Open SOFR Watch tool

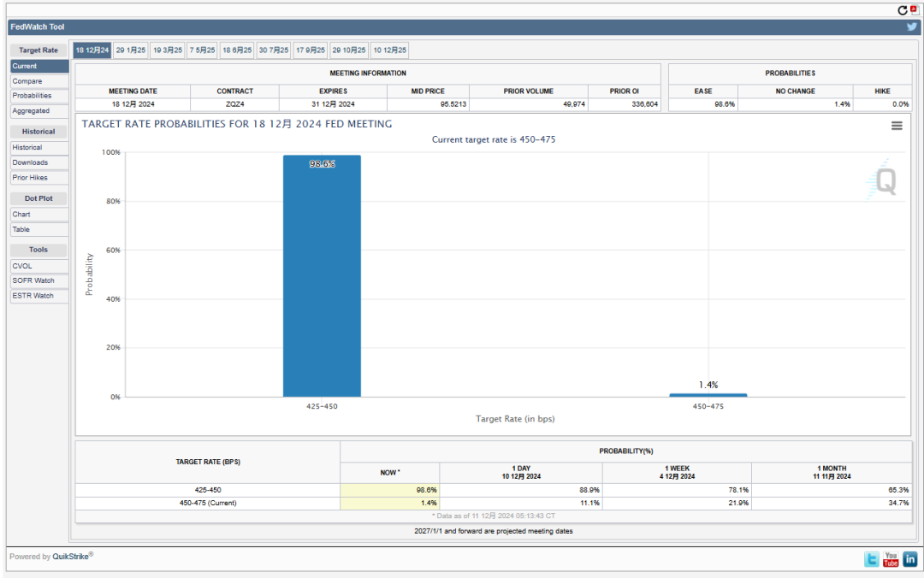coord(33,280)
